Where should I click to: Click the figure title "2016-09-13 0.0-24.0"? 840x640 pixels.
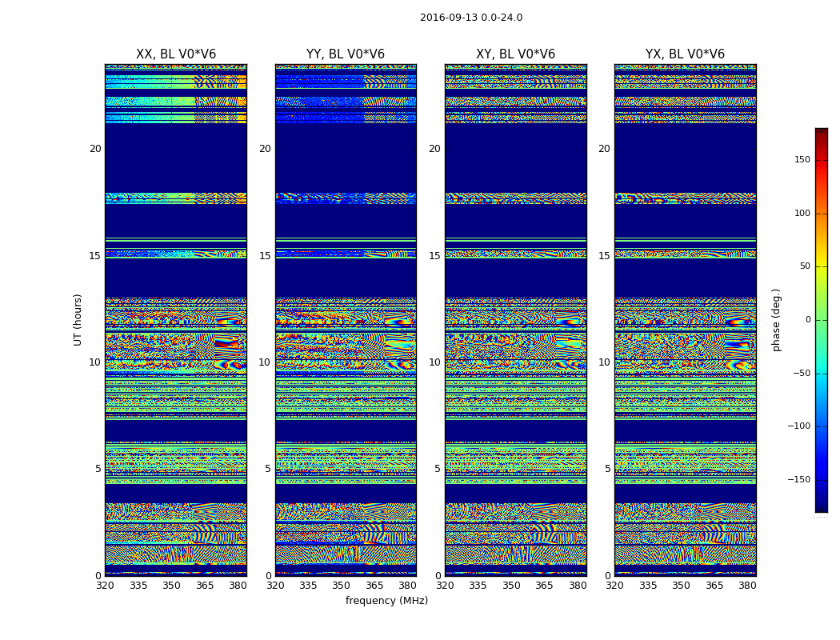click(471, 18)
